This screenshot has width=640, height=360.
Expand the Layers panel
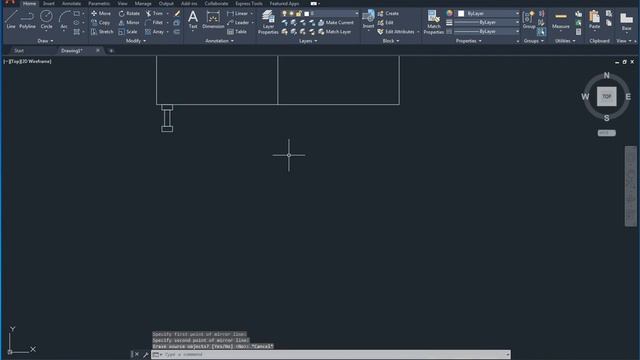(x=308, y=41)
